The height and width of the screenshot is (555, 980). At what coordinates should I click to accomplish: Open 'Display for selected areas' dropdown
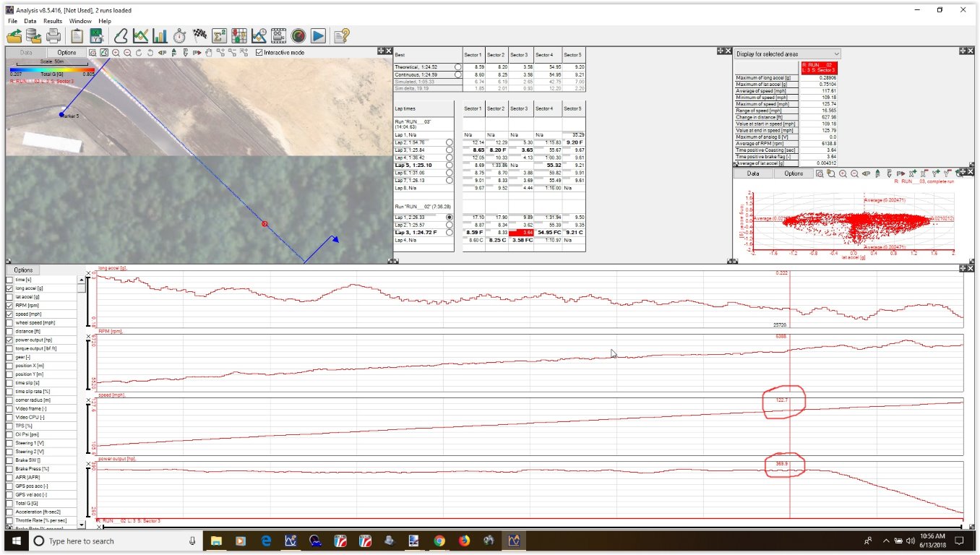[788, 54]
